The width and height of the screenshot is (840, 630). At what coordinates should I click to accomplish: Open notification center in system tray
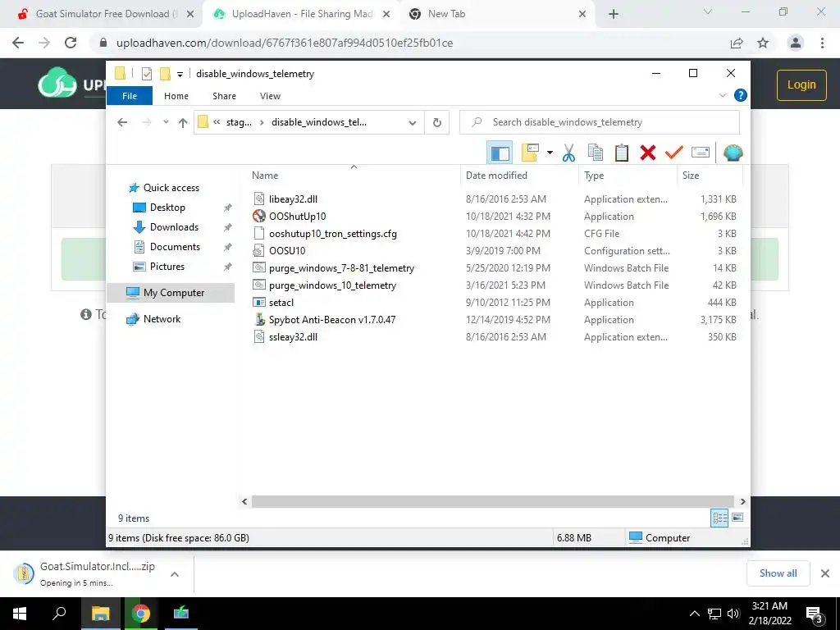coord(814,614)
